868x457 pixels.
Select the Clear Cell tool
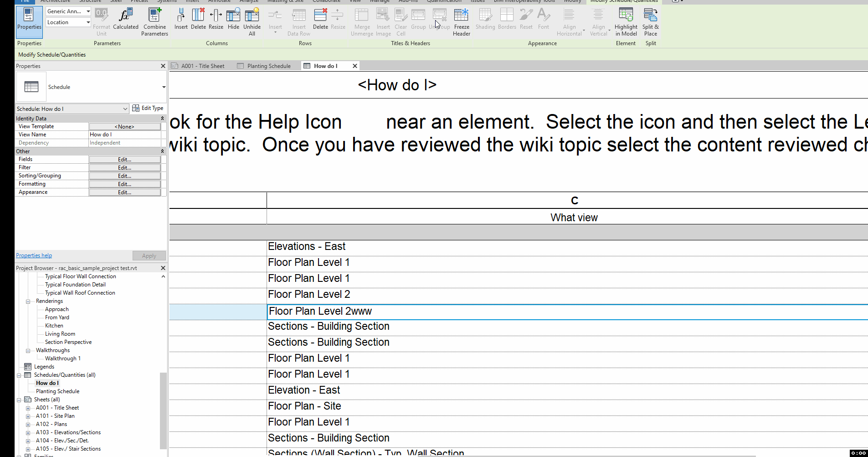point(401,22)
